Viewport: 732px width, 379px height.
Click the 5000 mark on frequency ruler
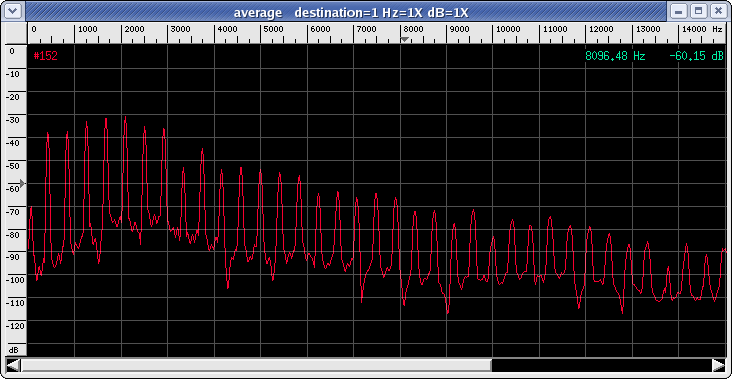tap(274, 29)
